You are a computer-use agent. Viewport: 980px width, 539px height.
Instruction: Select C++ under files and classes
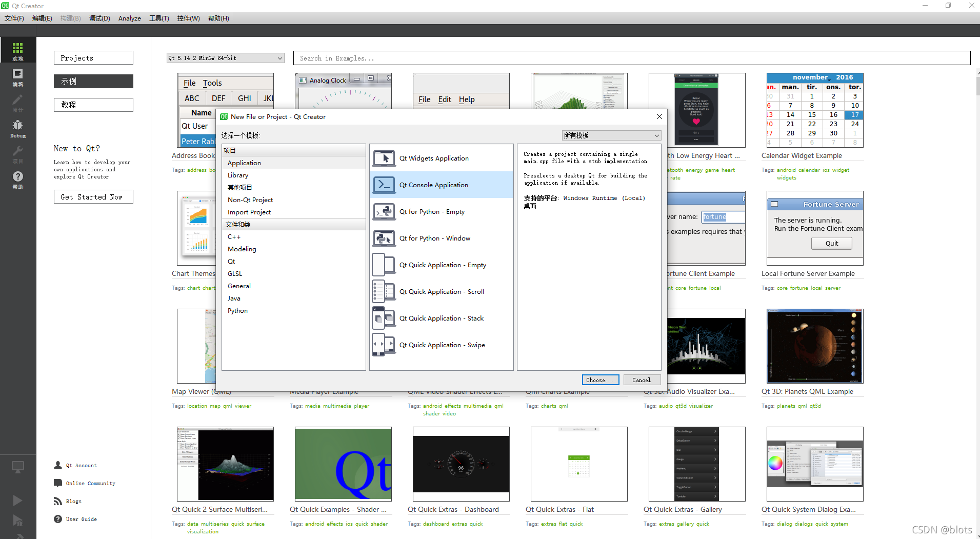pos(294,237)
